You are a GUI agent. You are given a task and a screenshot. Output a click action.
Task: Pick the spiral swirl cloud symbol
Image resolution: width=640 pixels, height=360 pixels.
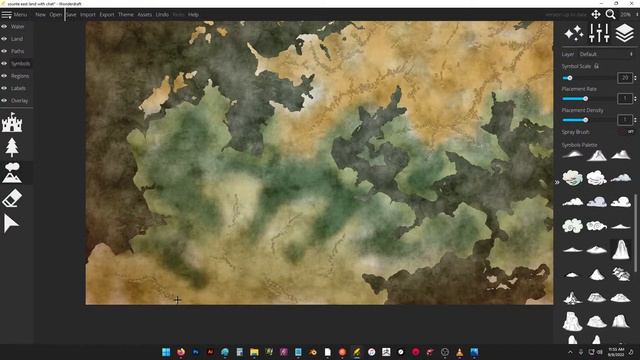click(x=572, y=225)
